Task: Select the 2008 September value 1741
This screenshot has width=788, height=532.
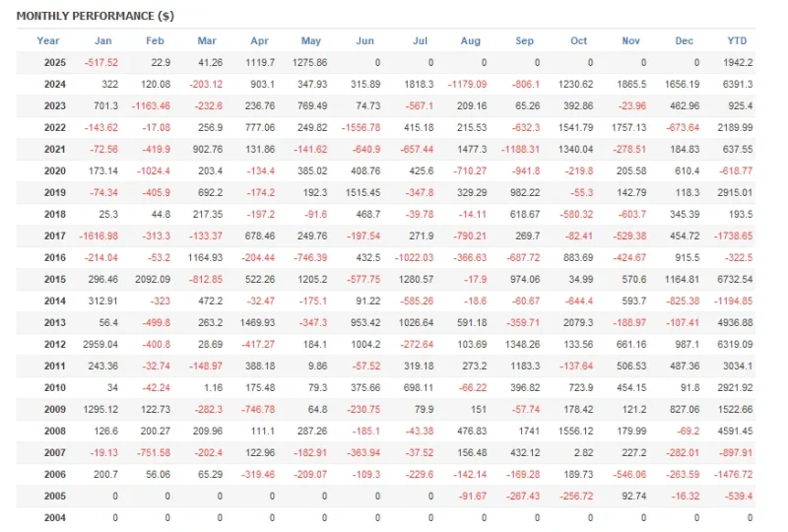Action: point(529,431)
